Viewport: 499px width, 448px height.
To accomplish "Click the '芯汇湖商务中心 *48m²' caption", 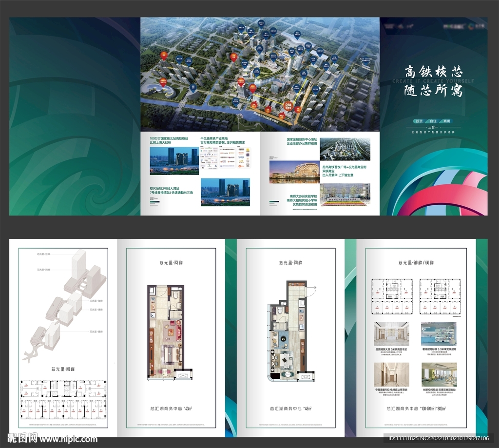I will [x=290, y=409].
